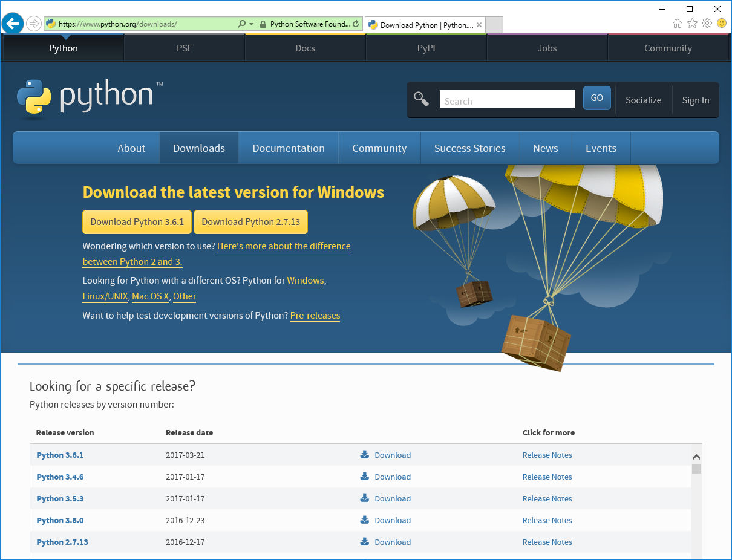Click the browser forward arrow button
The height and width of the screenshot is (560, 732).
pyautogui.click(x=34, y=24)
